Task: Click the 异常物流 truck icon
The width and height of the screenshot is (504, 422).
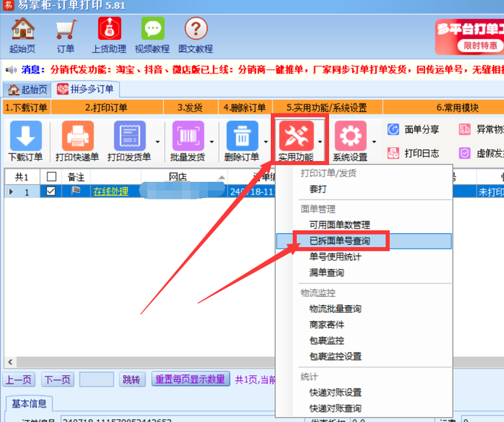Action: (465, 129)
